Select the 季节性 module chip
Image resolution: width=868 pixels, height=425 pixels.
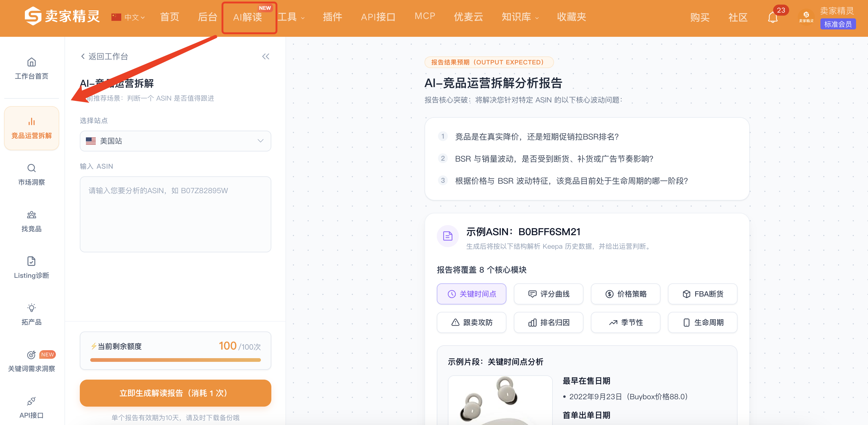626,323
